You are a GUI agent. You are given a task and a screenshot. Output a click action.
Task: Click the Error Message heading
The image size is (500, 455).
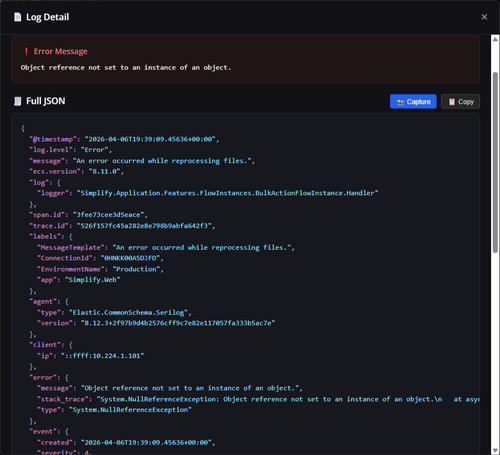(x=60, y=51)
